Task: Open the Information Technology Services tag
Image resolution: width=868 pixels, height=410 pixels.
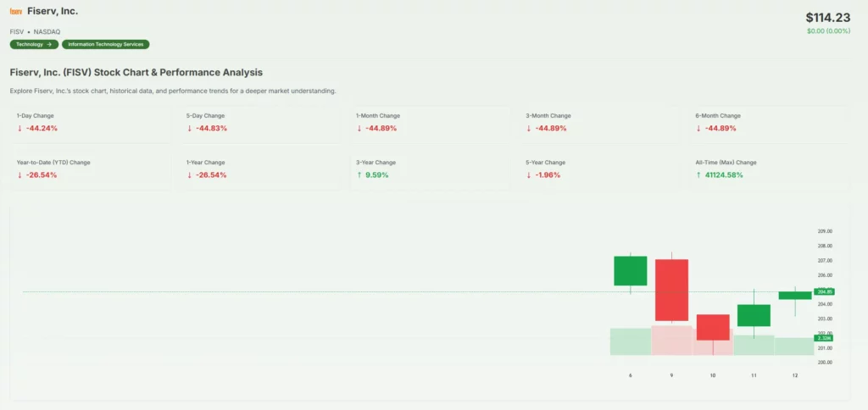Action: click(106, 44)
